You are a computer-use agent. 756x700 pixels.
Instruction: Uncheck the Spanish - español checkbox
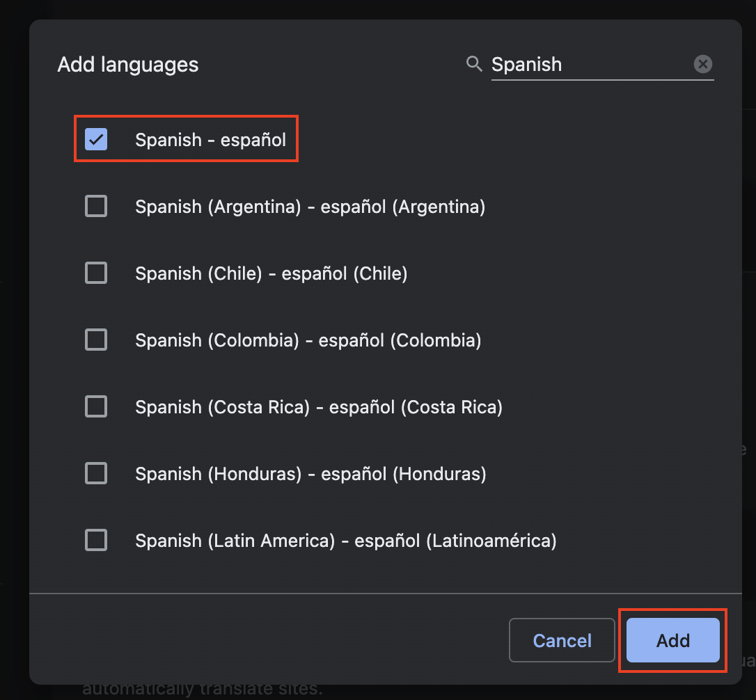pos(96,139)
